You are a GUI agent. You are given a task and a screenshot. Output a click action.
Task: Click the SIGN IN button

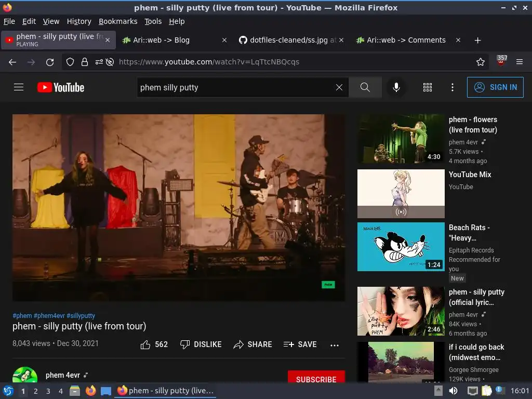[495, 87]
